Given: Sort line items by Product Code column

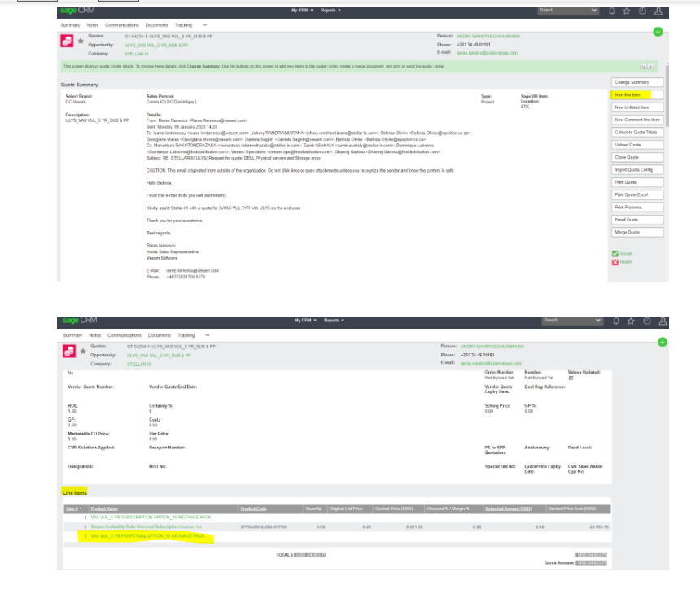Looking at the screenshot, I should 253,509.
